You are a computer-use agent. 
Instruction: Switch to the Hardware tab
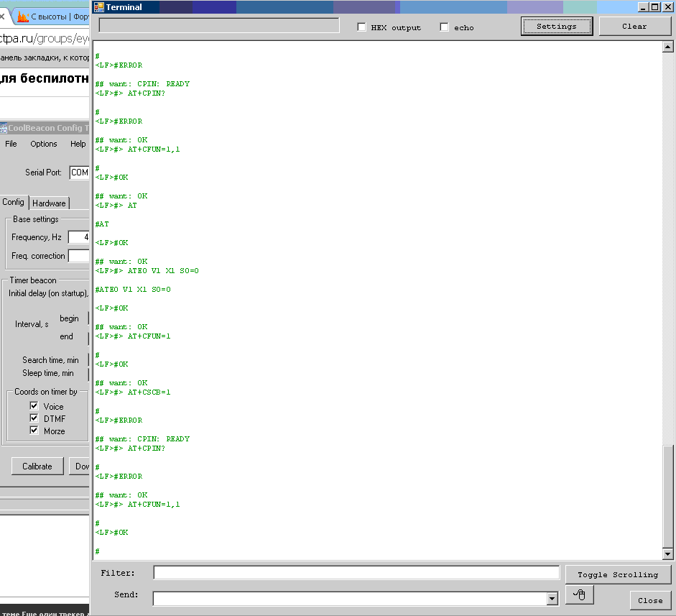tap(49, 203)
